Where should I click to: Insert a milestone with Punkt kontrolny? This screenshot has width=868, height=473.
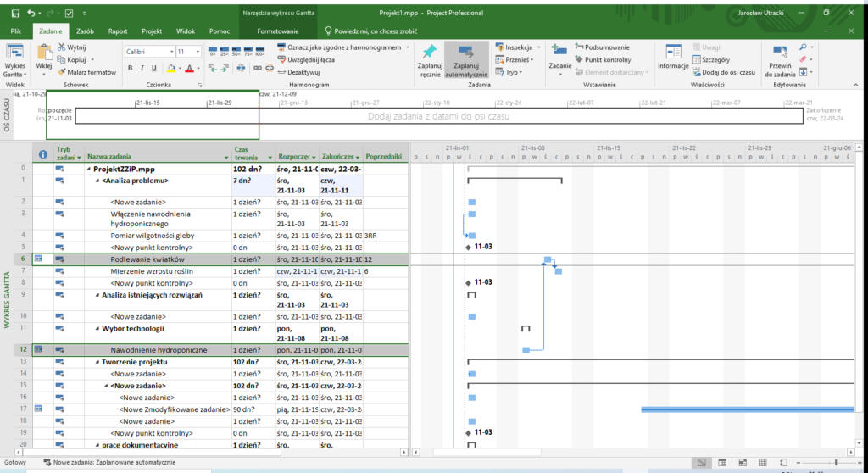[600, 59]
